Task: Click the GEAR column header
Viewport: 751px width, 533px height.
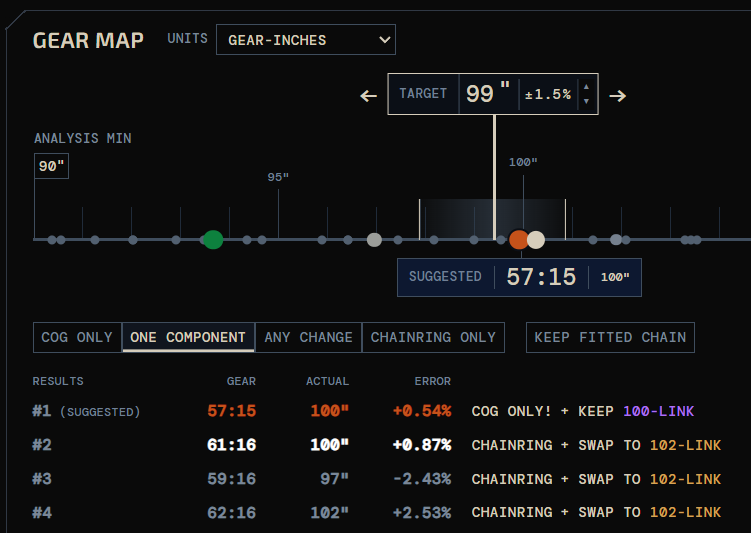Action: pyautogui.click(x=241, y=381)
